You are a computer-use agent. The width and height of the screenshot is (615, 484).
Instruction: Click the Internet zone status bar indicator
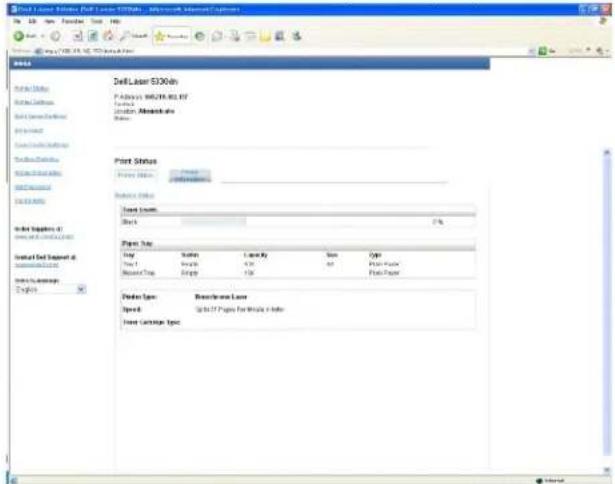(551, 480)
